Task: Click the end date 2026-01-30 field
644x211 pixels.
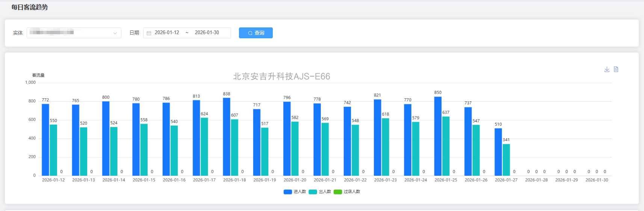Action: (x=207, y=33)
